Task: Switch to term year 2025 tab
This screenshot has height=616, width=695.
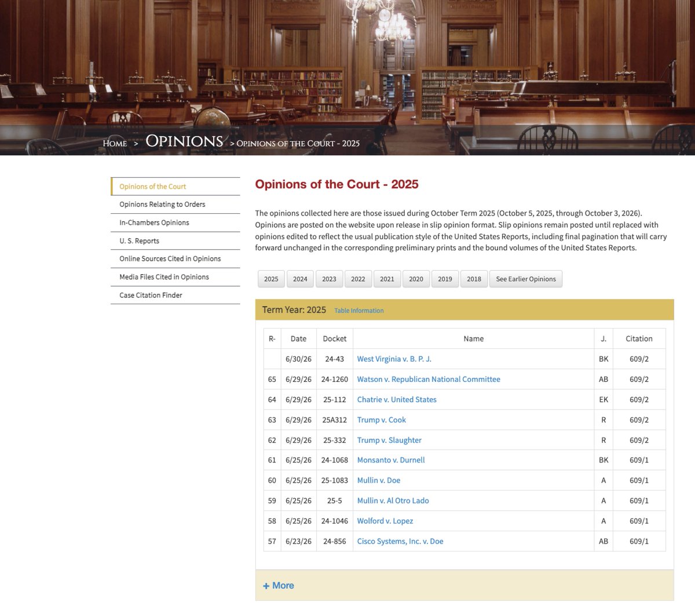Action: click(x=271, y=279)
